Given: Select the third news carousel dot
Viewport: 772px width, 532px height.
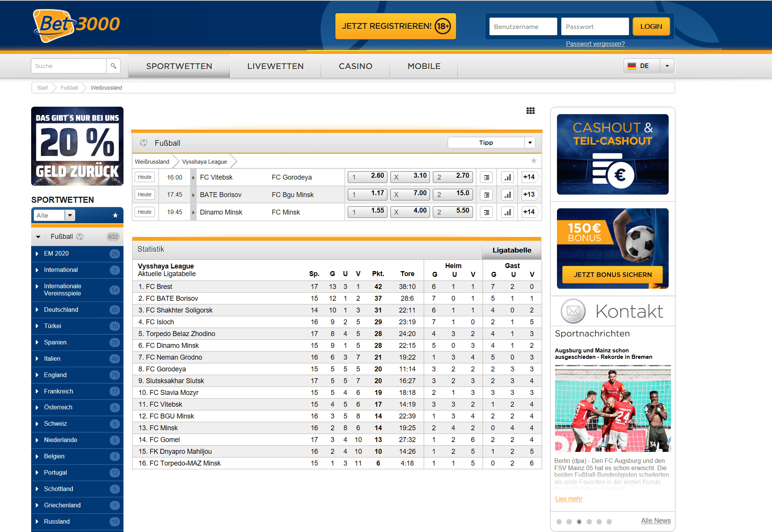Looking at the screenshot, I should click(579, 522).
